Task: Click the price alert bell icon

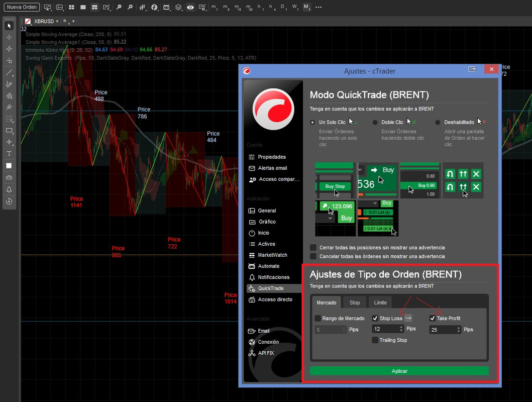Action: point(9,189)
